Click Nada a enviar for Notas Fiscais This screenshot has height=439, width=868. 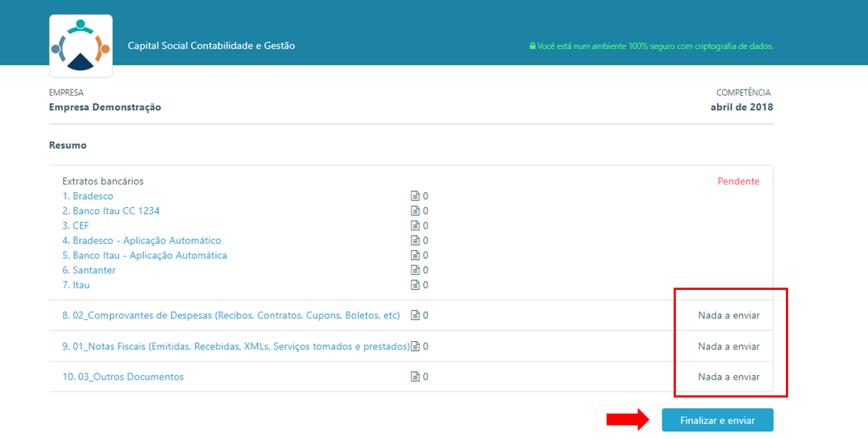click(x=729, y=346)
